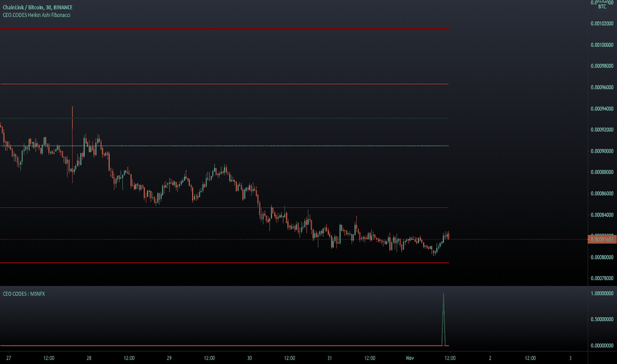Click the 29 date label on time axis
Viewport: 617px width, 364px height.
[169, 358]
